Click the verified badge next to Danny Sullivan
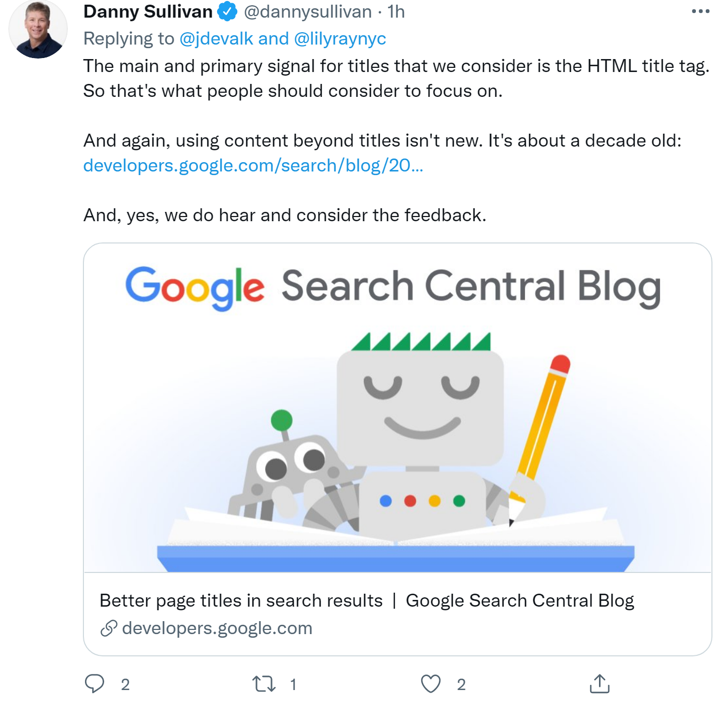Image resolution: width=728 pixels, height=703 pixels. pyautogui.click(x=226, y=11)
